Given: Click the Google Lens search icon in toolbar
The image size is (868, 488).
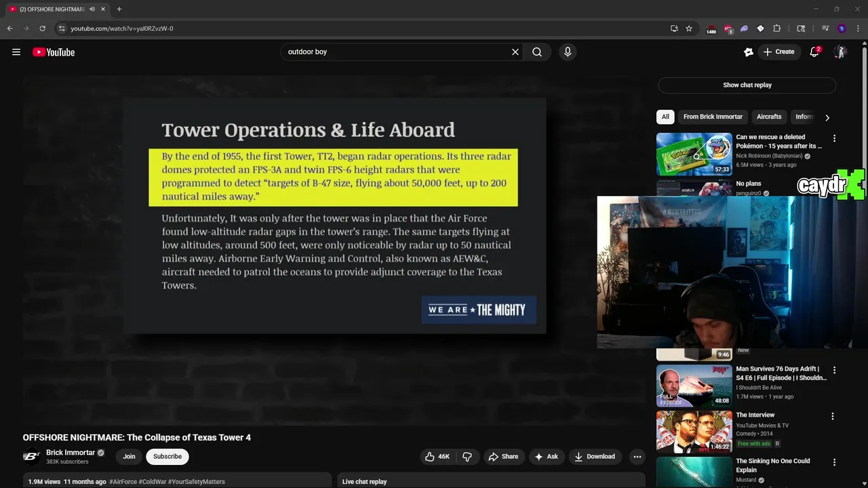Looking at the screenshot, I should coord(801,28).
